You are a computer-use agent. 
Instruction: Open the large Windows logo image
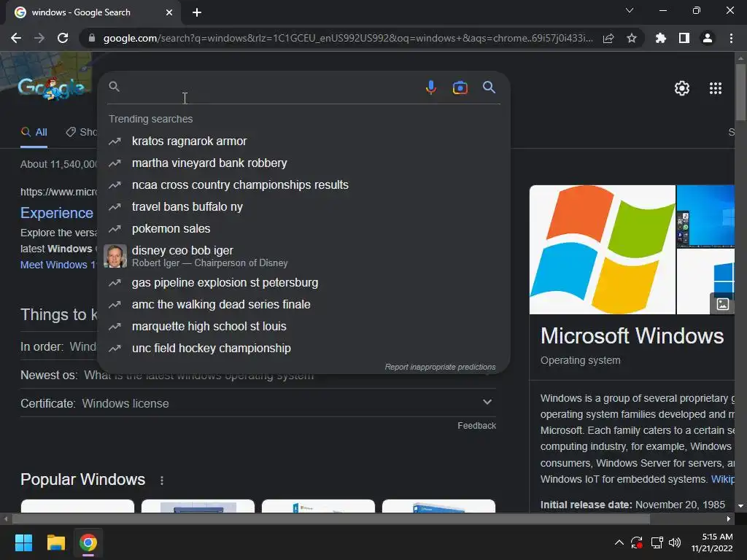pyautogui.click(x=602, y=249)
